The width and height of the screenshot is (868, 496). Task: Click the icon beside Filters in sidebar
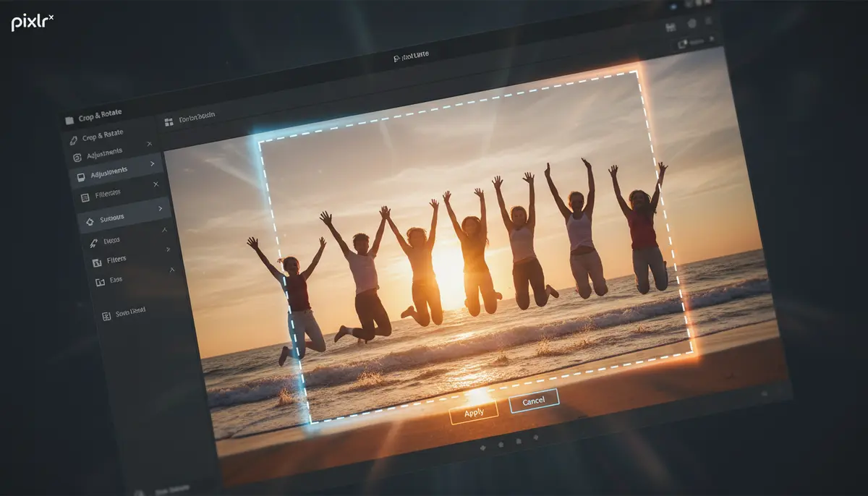[x=96, y=262]
